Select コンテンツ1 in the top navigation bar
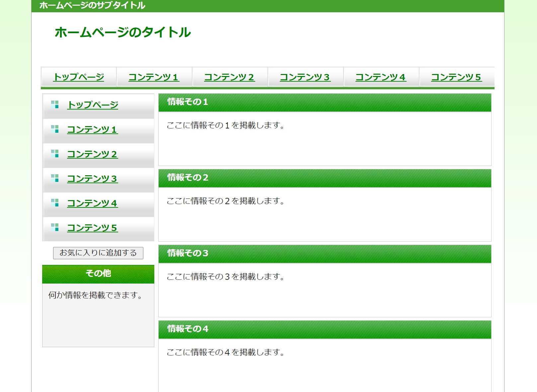This screenshot has width=537, height=392. pos(154,77)
